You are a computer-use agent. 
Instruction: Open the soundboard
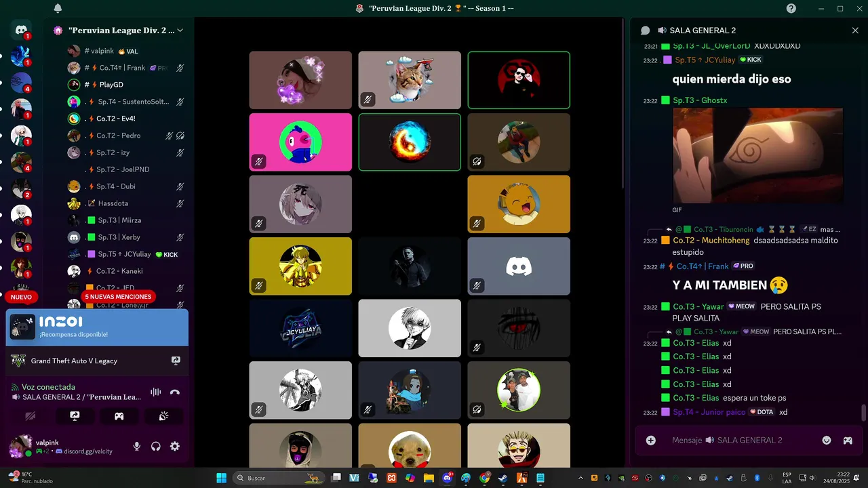pyautogui.click(x=163, y=416)
